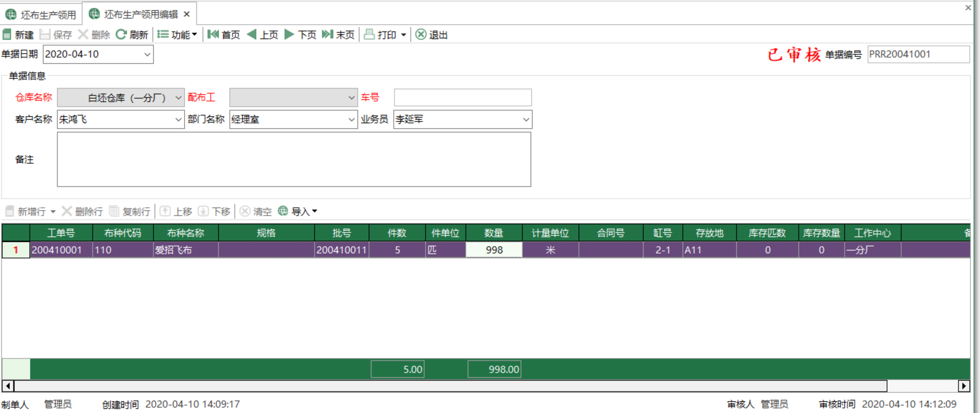The image size is (980, 413).
Task: Move row up with 上移
Action: coord(176,211)
